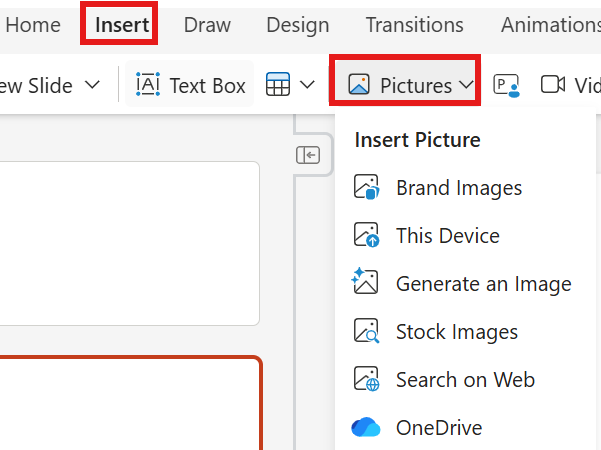601x450 pixels.
Task: Click the Text Box icon
Action: coord(148,84)
